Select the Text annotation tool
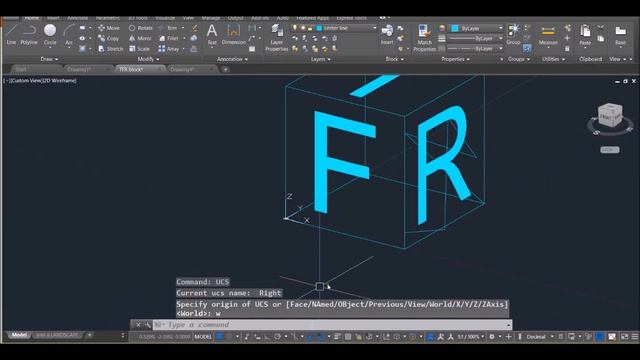The width and height of the screenshot is (640, 360). [212, 34]
